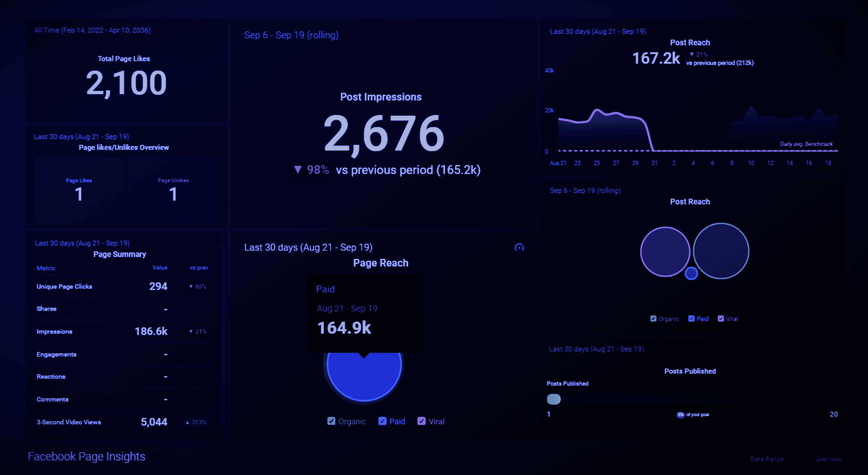Click the Value column header in Page Summary

coord(160,268)
